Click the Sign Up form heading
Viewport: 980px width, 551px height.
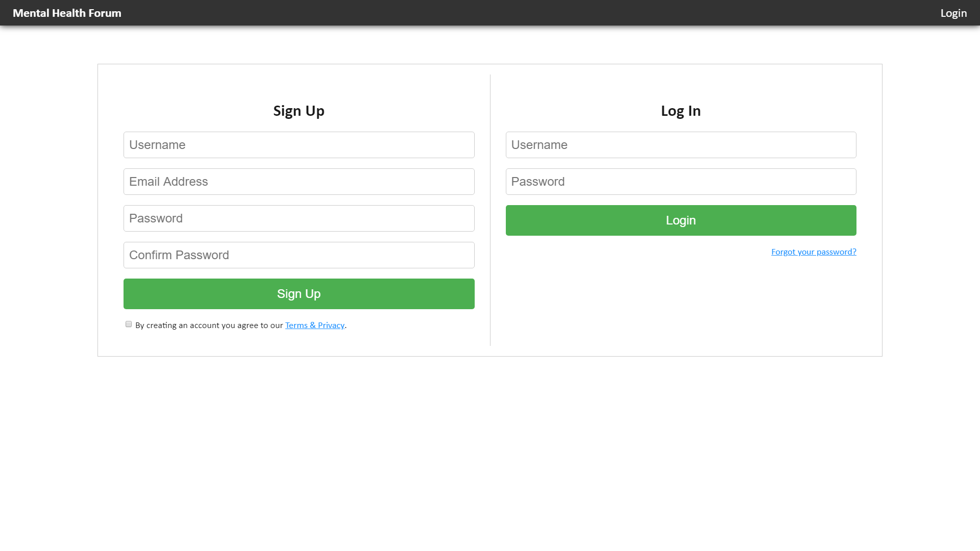coord(299,111)
